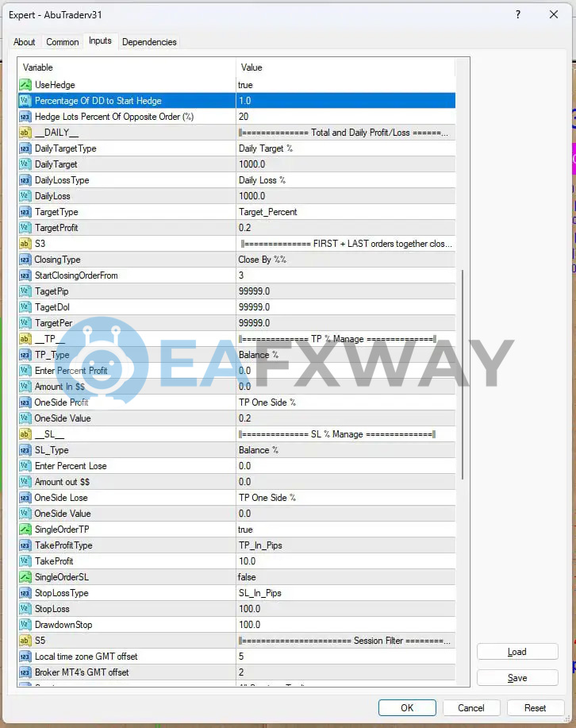This screenshot has width=576, height=728.
Task: Click the string icon beside S3
Action: point(25,243)
